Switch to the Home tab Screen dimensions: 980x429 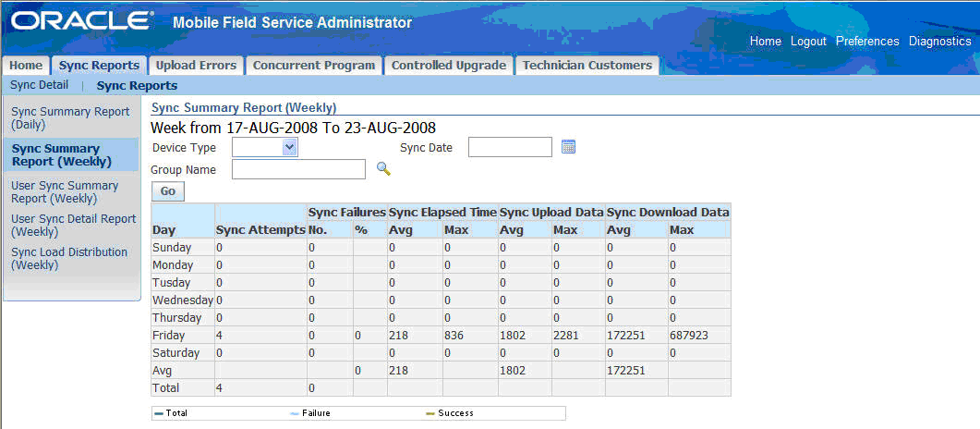coord(26,66)
